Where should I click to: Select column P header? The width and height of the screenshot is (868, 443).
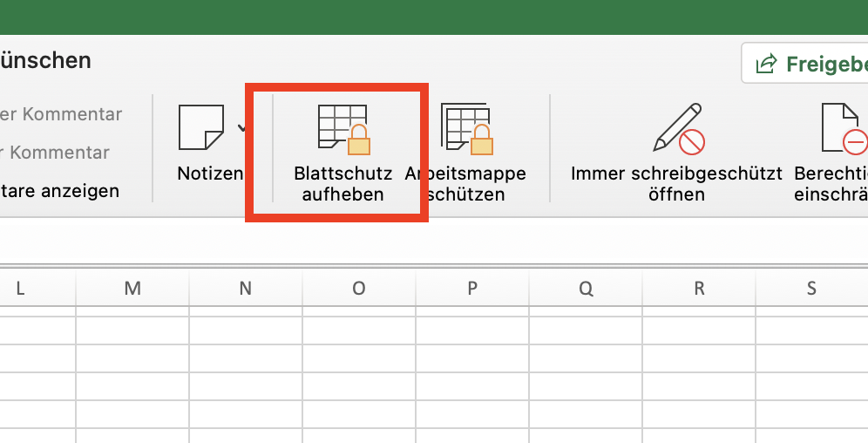(x=472, y=288)
